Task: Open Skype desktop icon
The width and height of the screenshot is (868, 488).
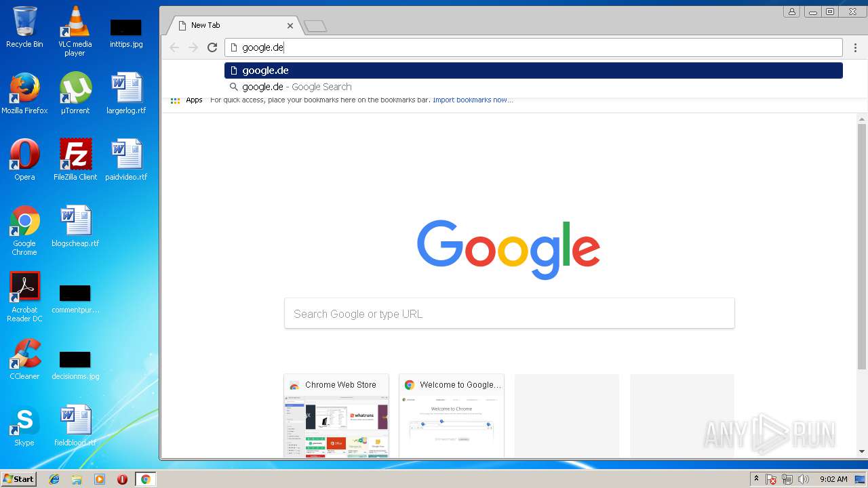Action: (x=24, y=426)
